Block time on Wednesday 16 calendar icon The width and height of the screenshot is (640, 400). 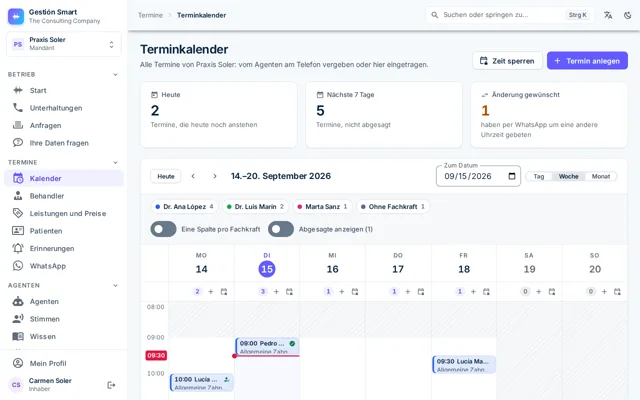(x=355, y=291)
